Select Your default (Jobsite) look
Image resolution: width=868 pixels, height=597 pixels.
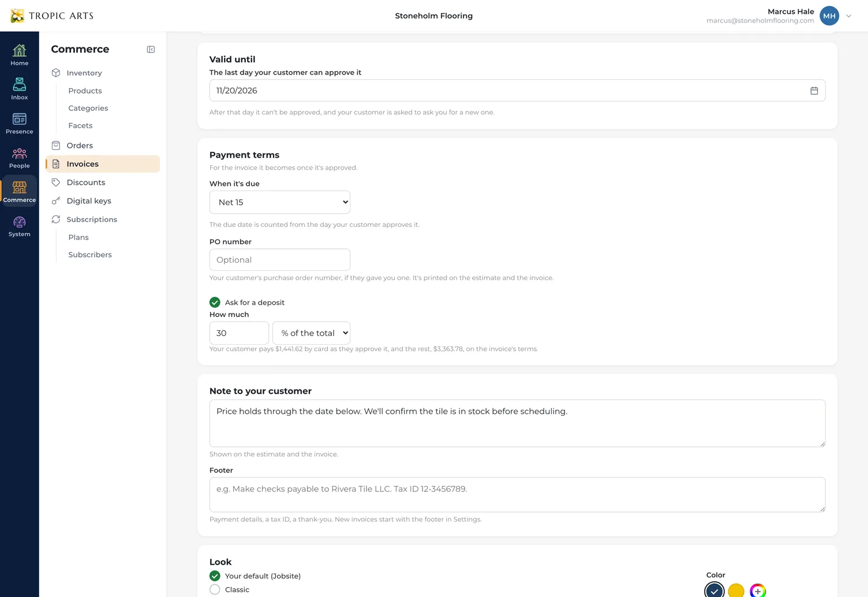pyautogui.click(x=215, y=576)
